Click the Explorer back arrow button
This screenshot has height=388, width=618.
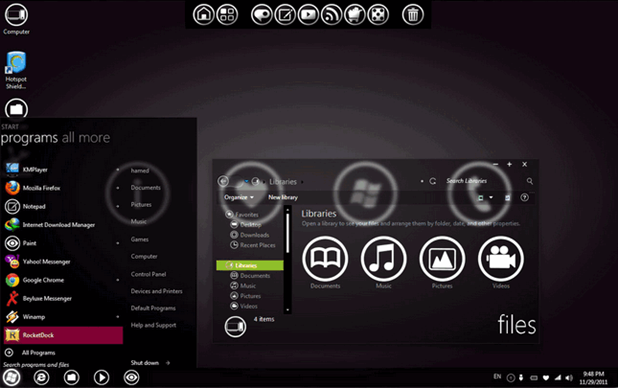click(223, 181)
